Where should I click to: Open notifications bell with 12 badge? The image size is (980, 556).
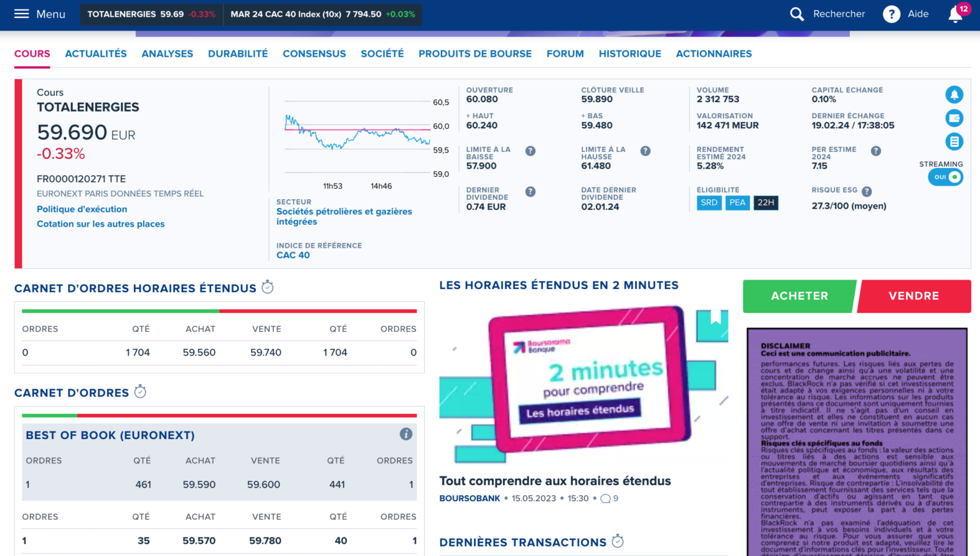[956, 14]
